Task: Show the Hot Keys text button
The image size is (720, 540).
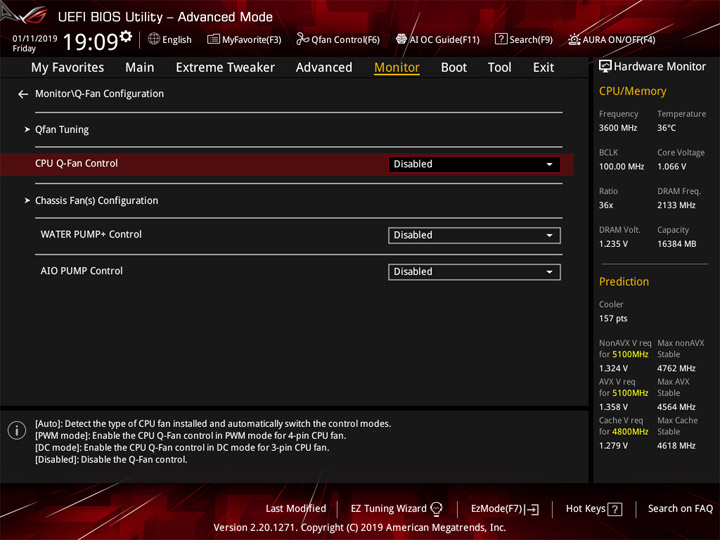Action: point(585,508)
